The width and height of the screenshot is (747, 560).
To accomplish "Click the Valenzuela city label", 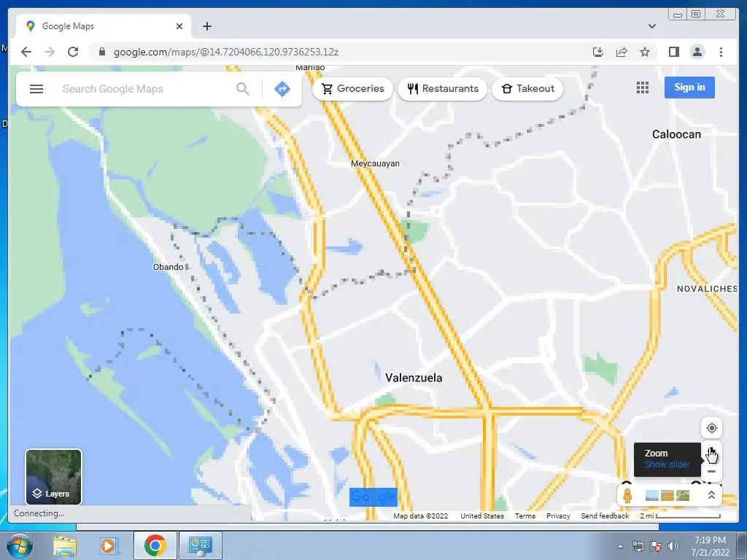I will [x=414, y=378].
